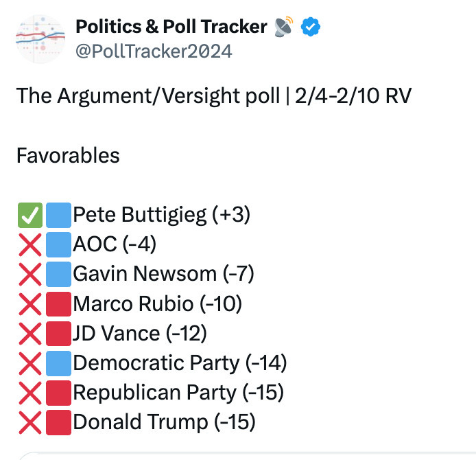This screenshot has width=476, height=460.
Task: Open the Politics & Poll Tracker display name
Action: point(171,27)
